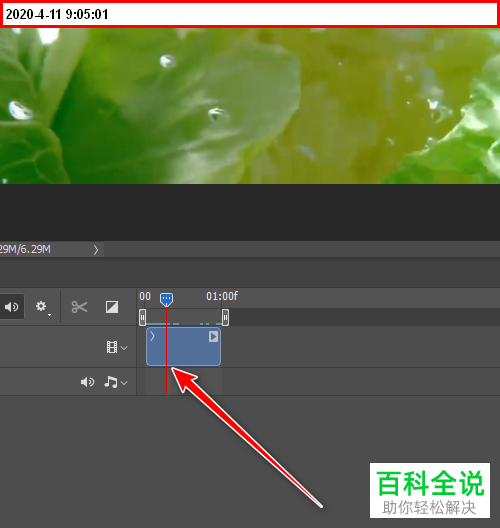Click the blue playhead marker
The width and height of the screenshot is (500, 528).
tap(166, 299)
